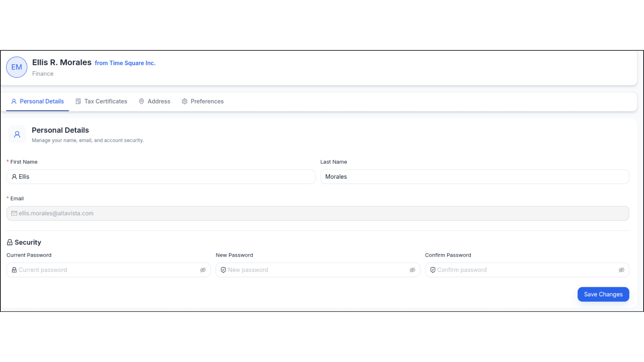Click the 'Current Password' label

[29, 255]
